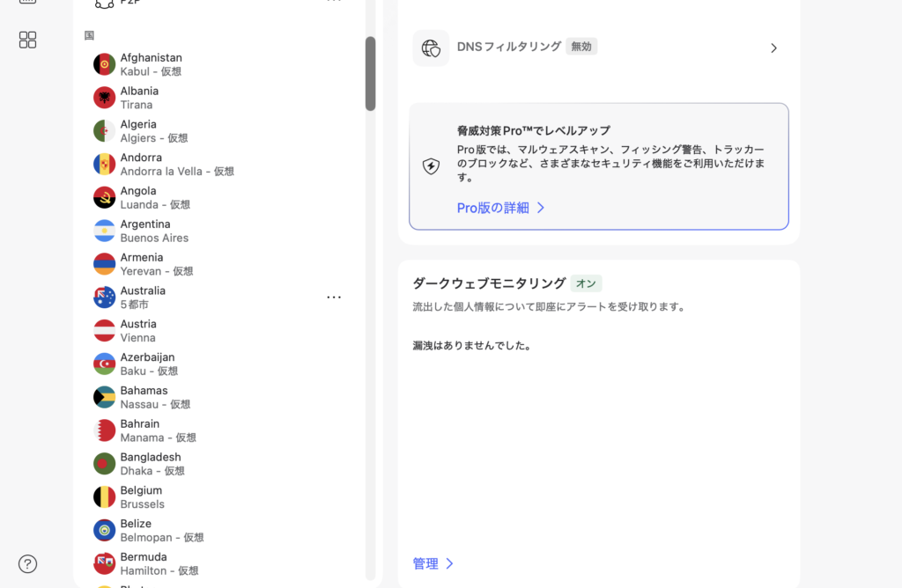Select the Afghanistan server flag icon
Image resolution: width=902 pixels, height=588 pixels.
(105, 63)
